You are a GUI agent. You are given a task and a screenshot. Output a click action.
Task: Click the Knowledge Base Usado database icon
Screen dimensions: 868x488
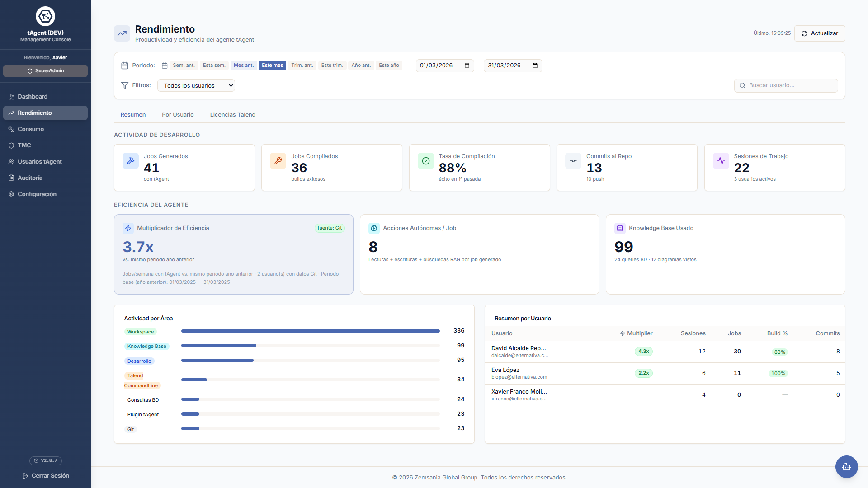pos(620,228)
